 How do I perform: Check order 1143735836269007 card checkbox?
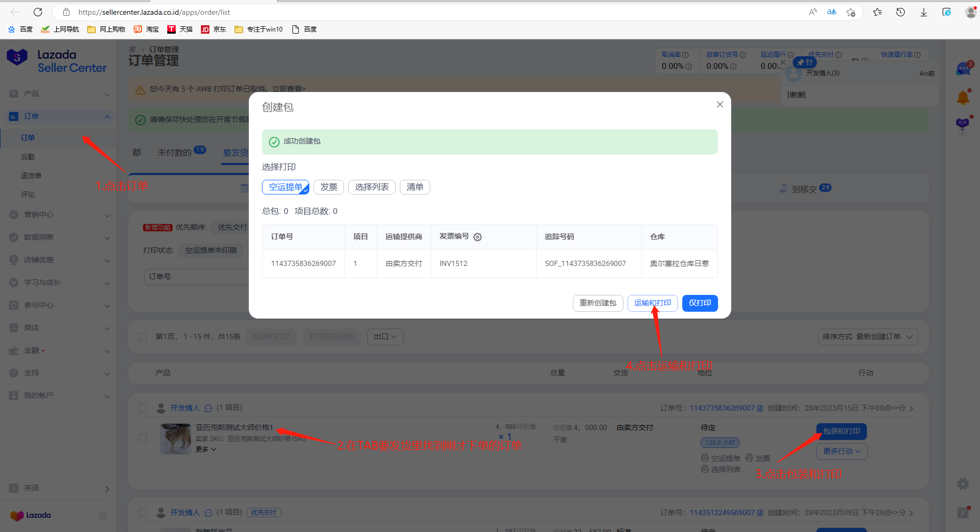pos(143,408)
